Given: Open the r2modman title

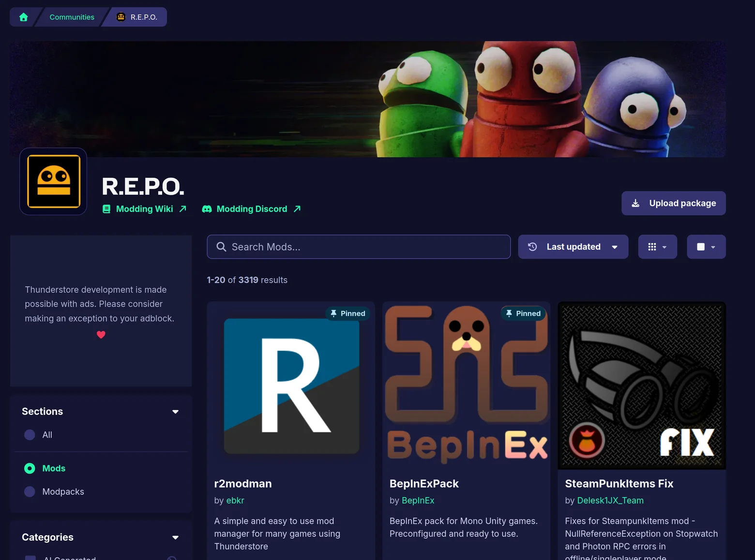Looking at the screenshot, I should pos(243,484).
